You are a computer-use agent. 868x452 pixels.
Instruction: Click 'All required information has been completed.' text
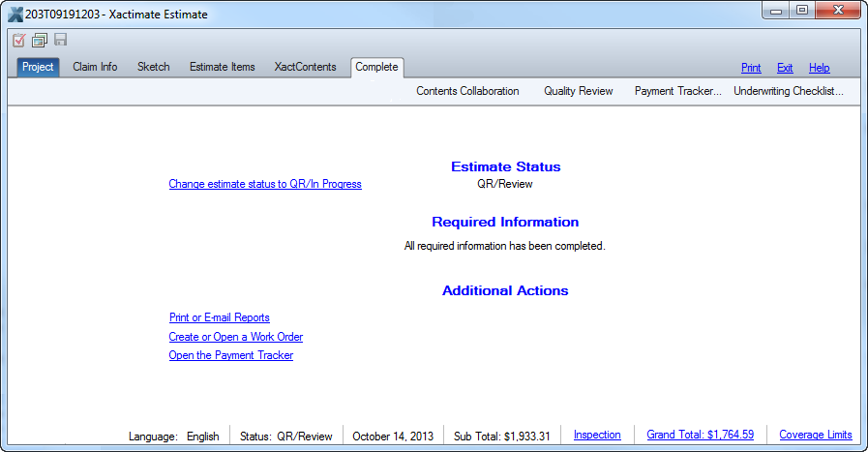(x=505, y=246)
